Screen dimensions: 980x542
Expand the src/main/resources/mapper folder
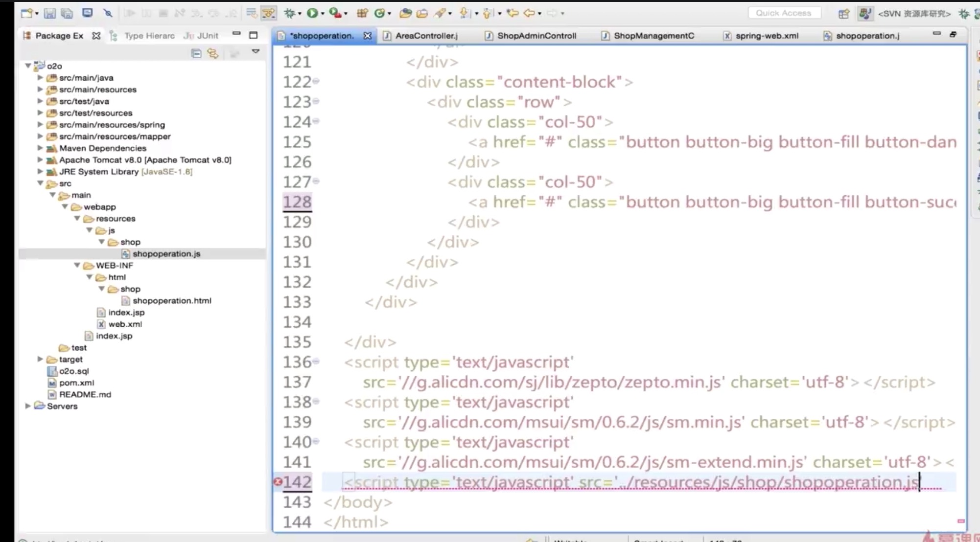tap(40, 136)
